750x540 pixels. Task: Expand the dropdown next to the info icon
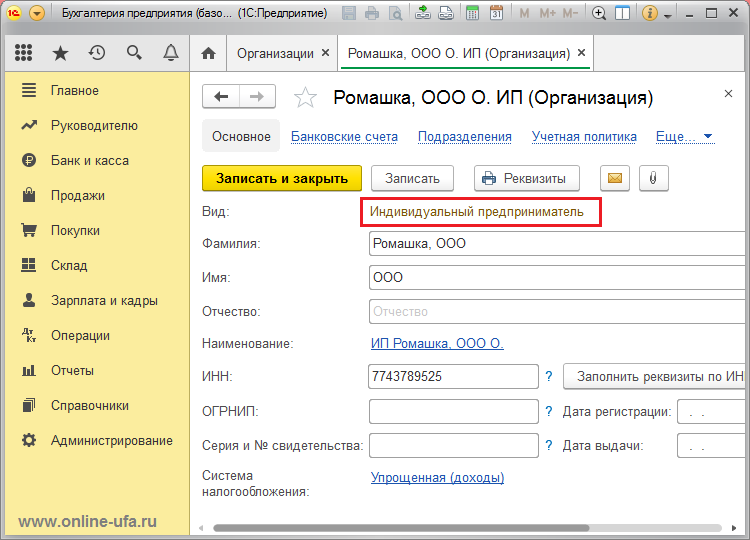click(668, 16)
